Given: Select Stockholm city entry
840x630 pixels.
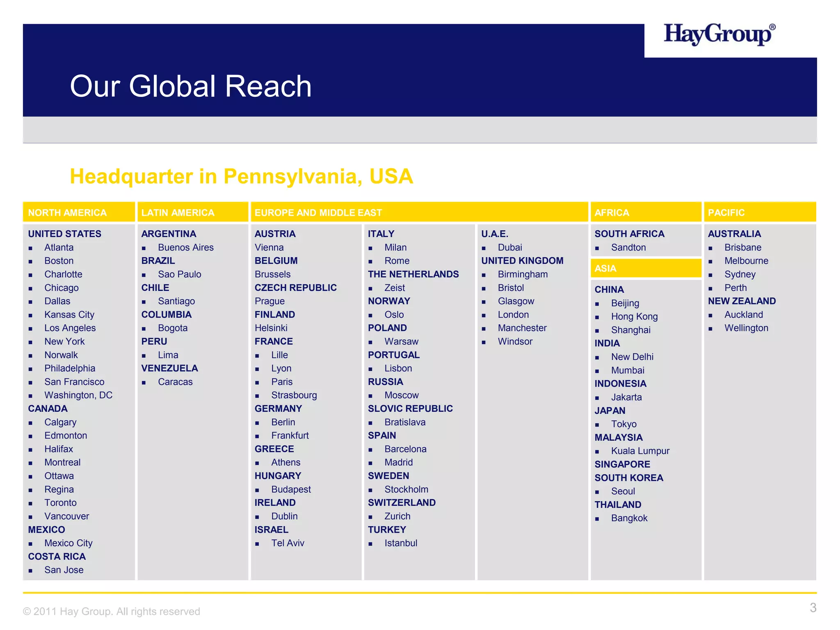Looking at the screenshot, I should click(x=406, y=489).
